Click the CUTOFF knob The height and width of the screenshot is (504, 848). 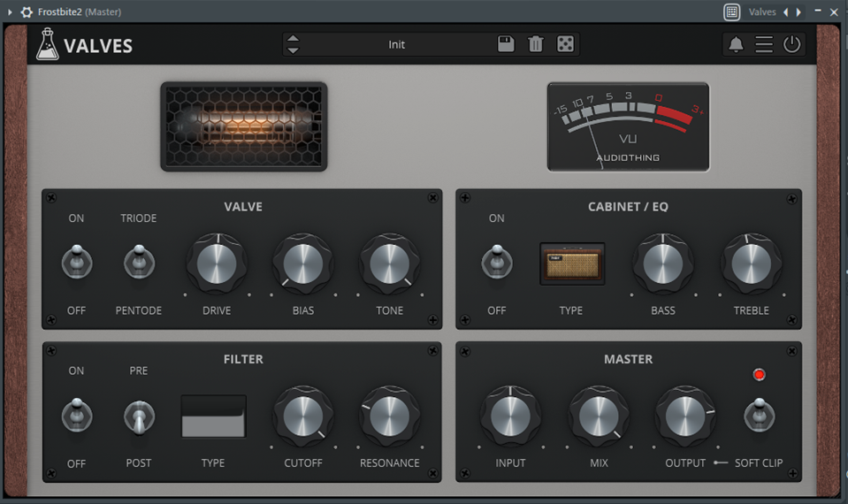[x=303, y=416]
